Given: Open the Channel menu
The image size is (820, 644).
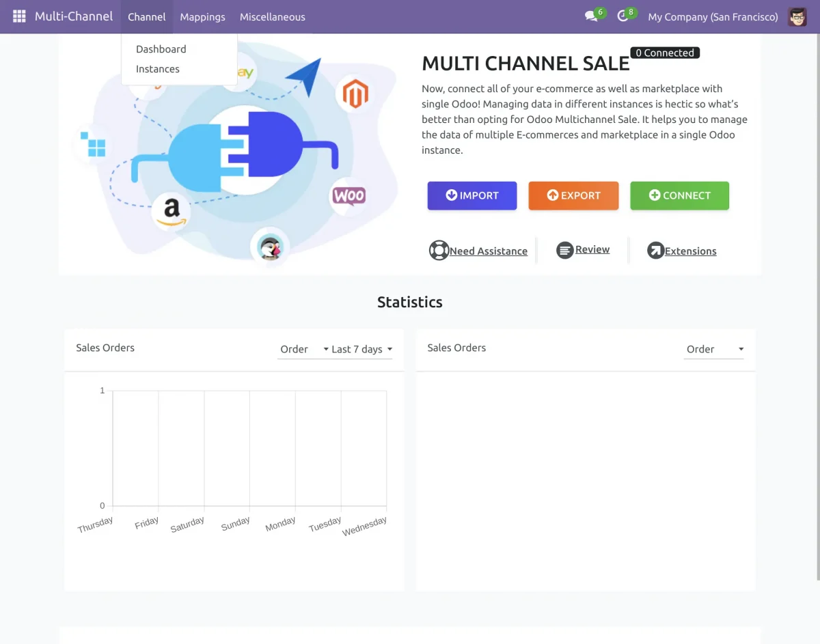Looking at the screenshot, I should (146, 16).
